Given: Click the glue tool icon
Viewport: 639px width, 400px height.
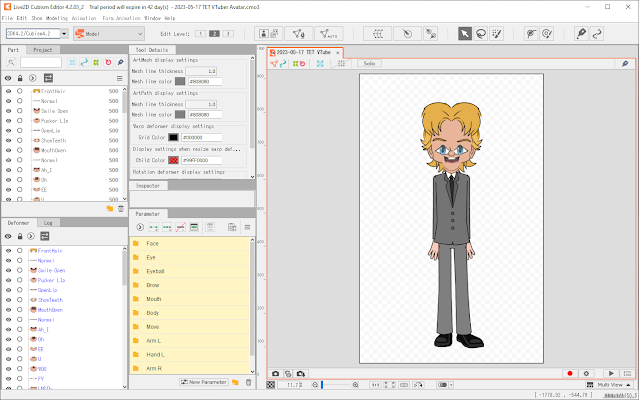Looking at the screenshot, I should (x=430, y=33).
